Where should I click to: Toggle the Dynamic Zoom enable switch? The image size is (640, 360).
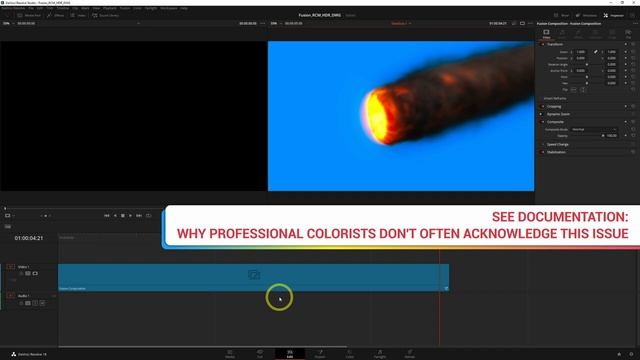pyautogui.click(x=541, y=114)
